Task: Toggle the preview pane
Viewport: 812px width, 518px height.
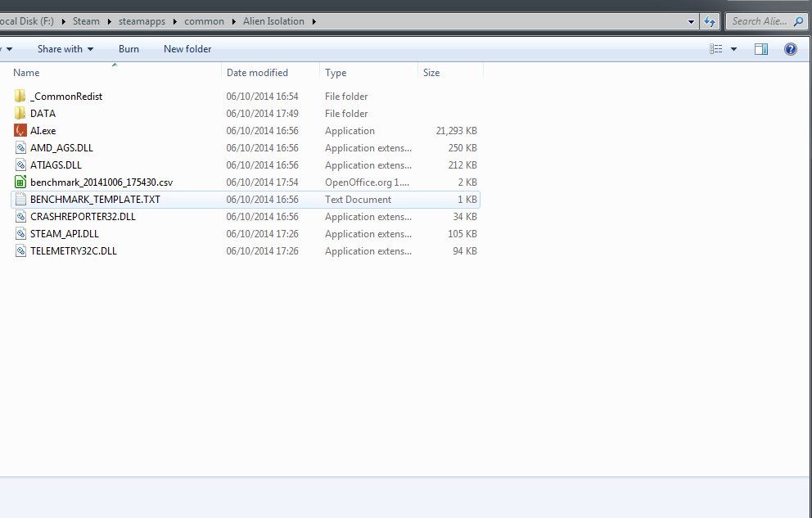Action: [760, 49]
